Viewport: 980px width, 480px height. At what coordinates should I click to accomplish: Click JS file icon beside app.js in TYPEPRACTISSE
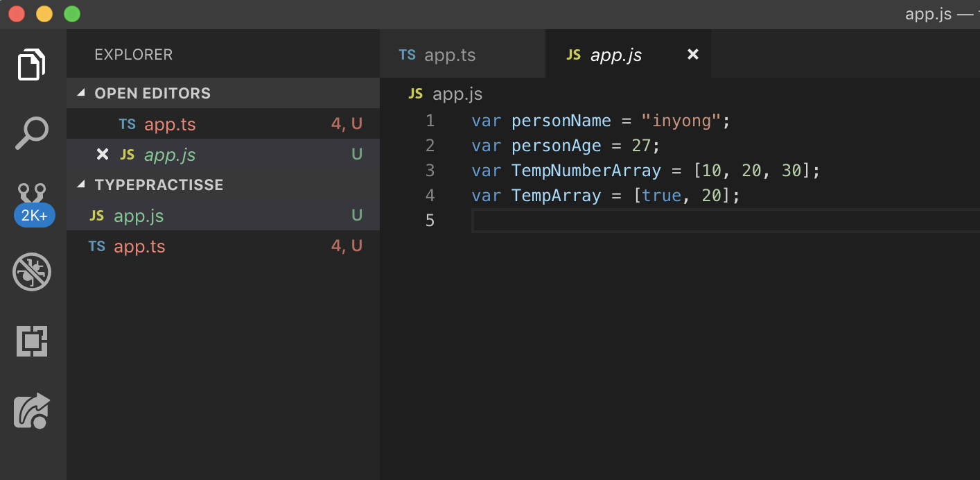[97, 216]
